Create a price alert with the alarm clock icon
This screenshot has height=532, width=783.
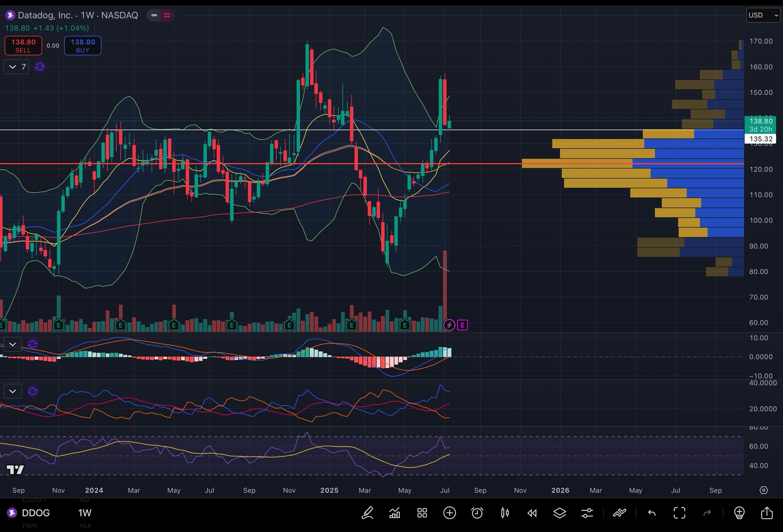tap(477, 513)
